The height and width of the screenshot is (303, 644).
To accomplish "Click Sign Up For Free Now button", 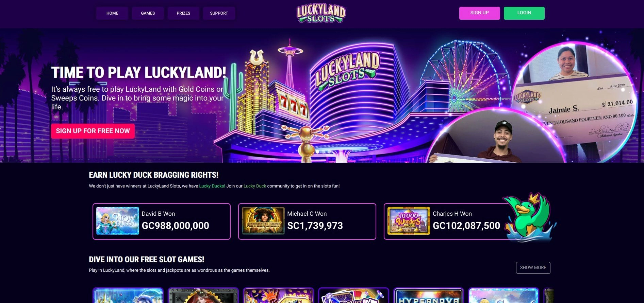I will pyautogui.click(x=93, y=131).
